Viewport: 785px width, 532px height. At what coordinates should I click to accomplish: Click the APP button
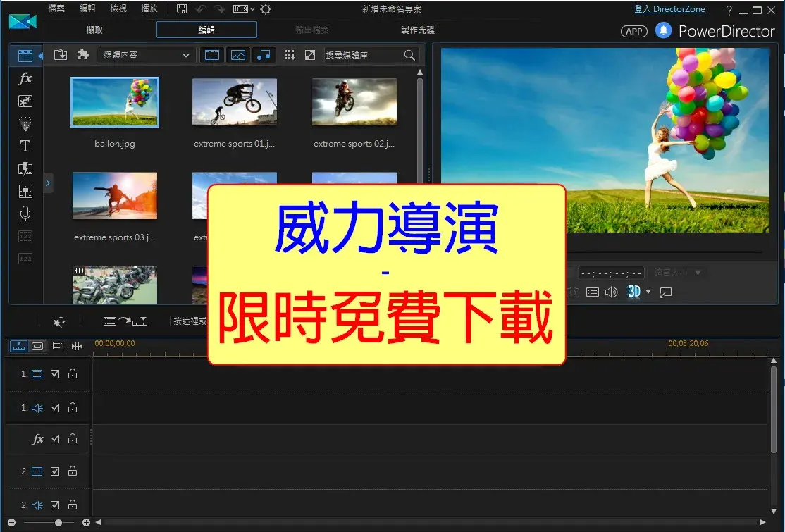click(633, 31)
